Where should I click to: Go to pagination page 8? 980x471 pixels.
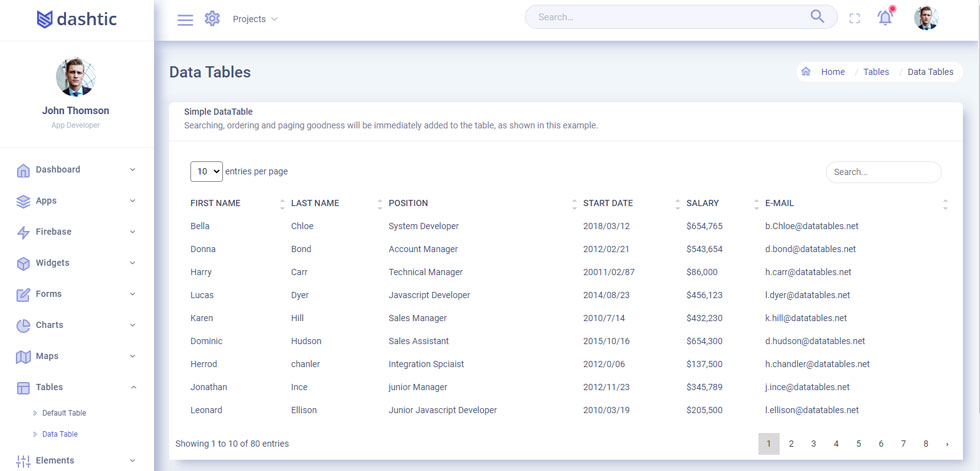click(926, 444)
